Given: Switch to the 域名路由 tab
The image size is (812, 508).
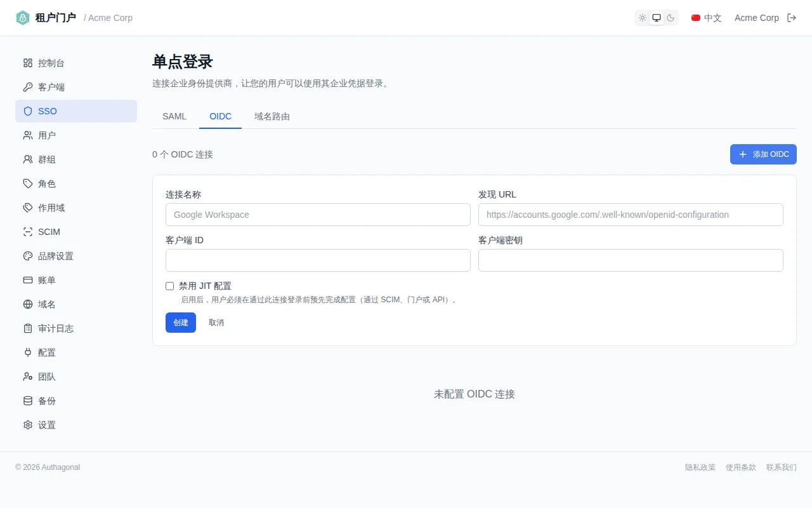Looking at the screenshot, I should [x=272, y=116].
